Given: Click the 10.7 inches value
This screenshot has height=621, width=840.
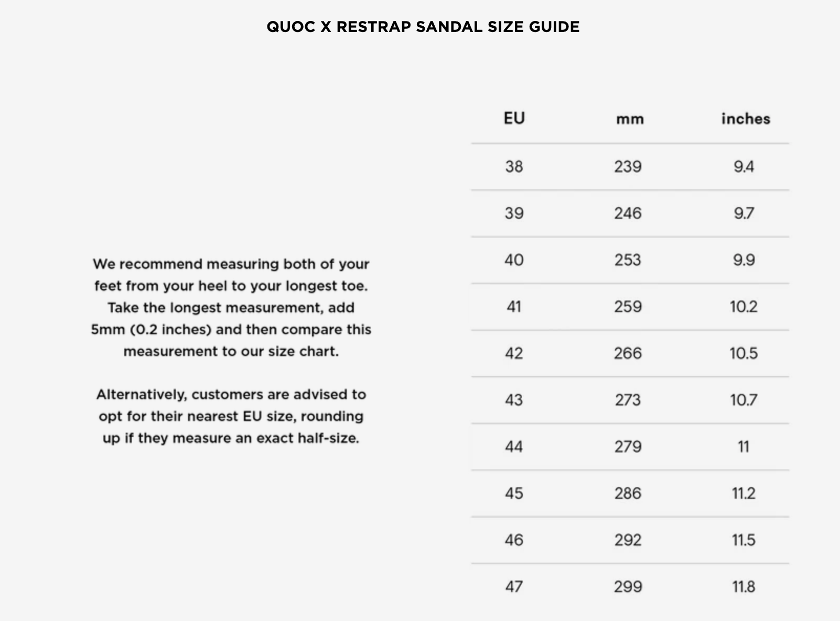Looking at the screenshot, I should [744, 400].
